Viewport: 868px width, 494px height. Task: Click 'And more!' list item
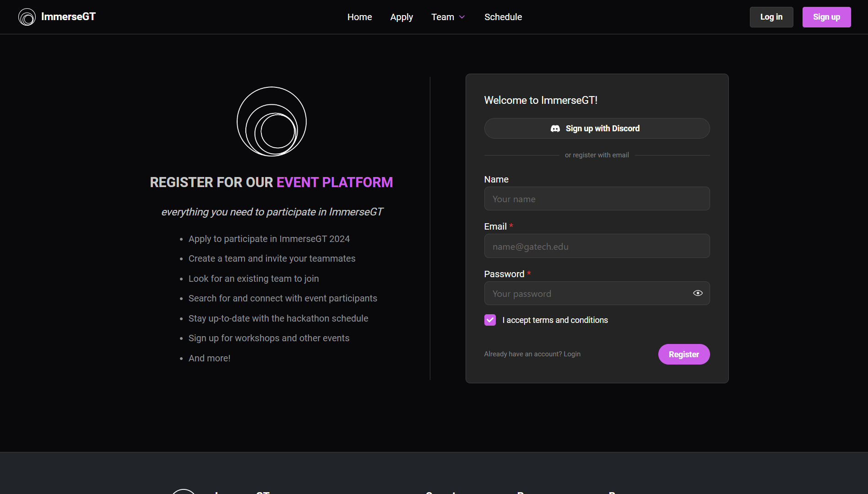(x=210, y=358)
